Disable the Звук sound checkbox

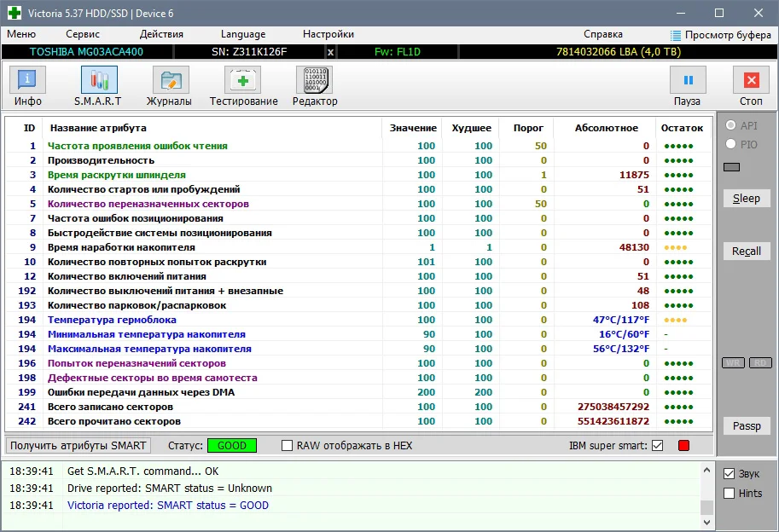730,474
